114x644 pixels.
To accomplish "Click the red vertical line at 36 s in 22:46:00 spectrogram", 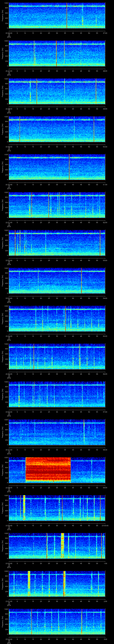I will pyautogui.click(x=67, y=16).
